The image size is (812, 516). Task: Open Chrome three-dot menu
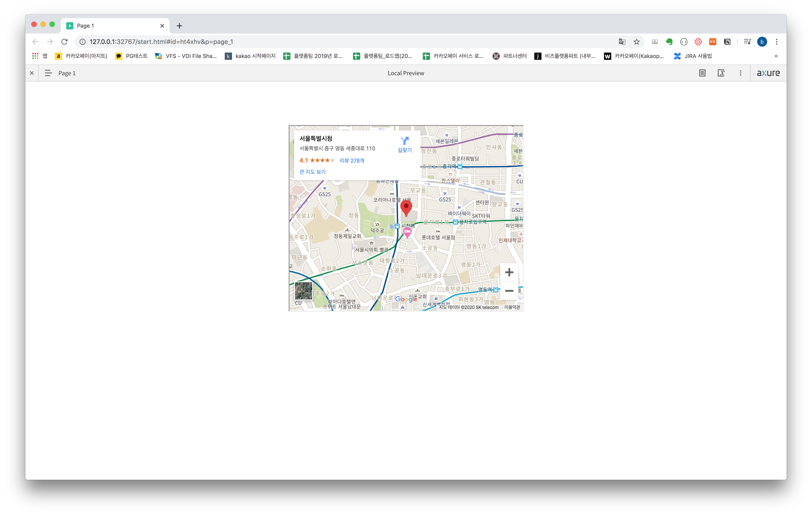point(777,42)
